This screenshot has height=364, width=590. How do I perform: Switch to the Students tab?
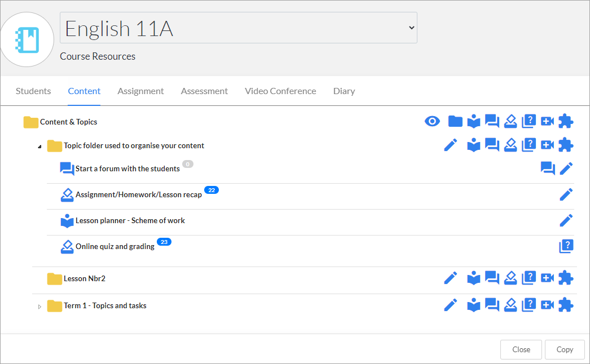pos(33,91)
